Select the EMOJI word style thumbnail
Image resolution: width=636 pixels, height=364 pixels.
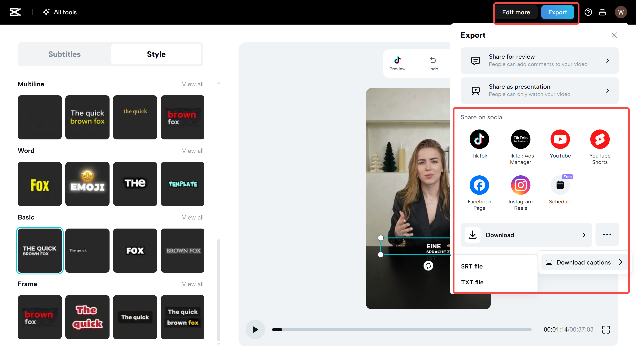[x=87, y=184]
